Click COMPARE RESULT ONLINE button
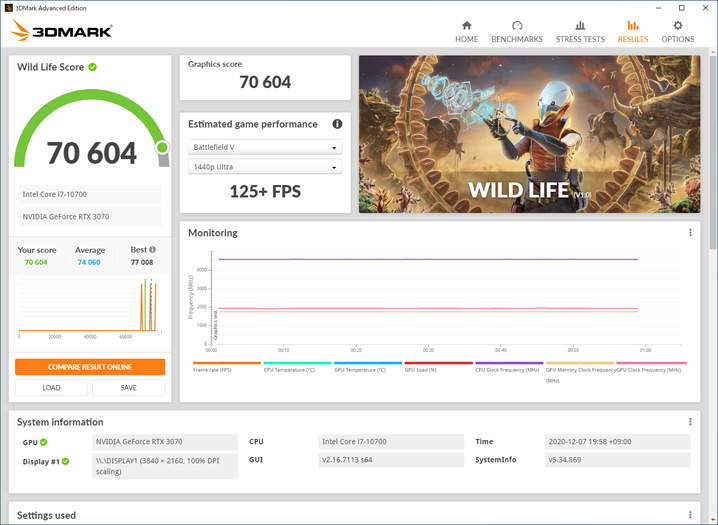718x525 pixels. coord(90,367)
